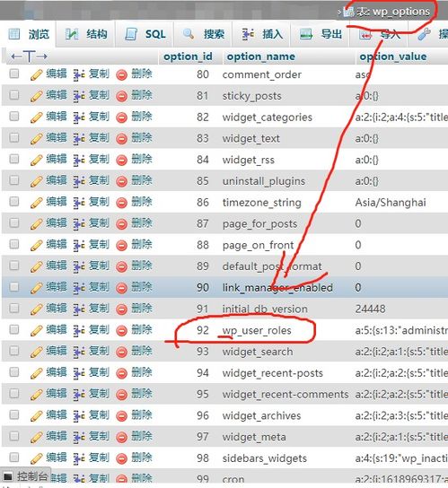Image resolution: width=448 pixels, height=488 pixels.
Task: Select checkbox for sidebars_widgets row
Action: (14, 457)
